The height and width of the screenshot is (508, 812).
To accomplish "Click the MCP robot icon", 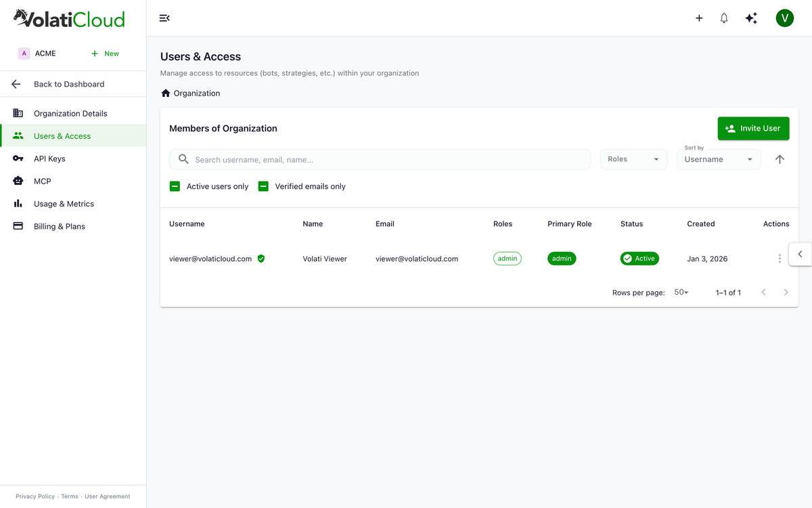I will pyautogui.click(x=18, y=181).
